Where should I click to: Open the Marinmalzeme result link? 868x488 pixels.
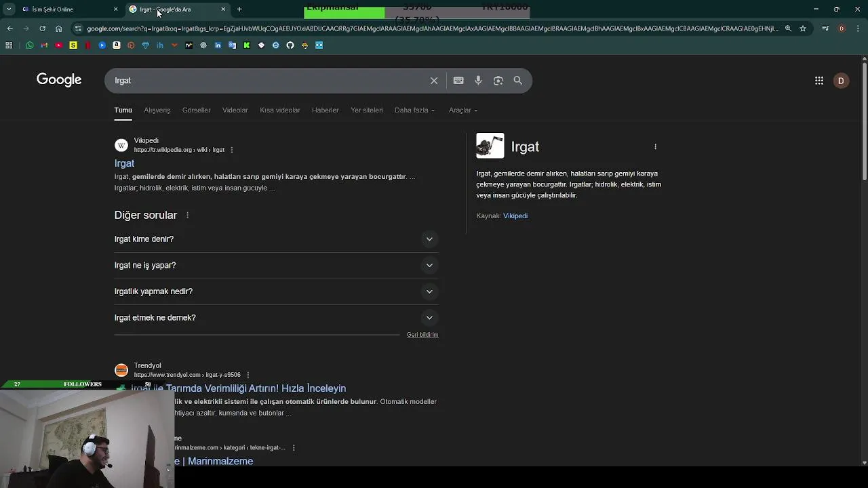point(214,461)
